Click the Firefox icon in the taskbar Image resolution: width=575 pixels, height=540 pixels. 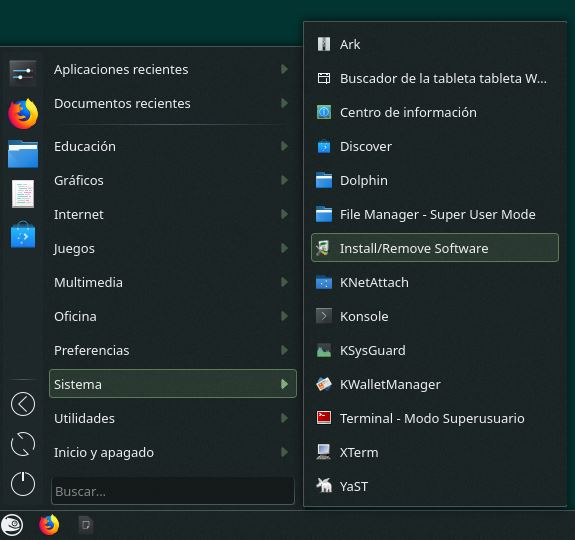click(x=49, y=525)
